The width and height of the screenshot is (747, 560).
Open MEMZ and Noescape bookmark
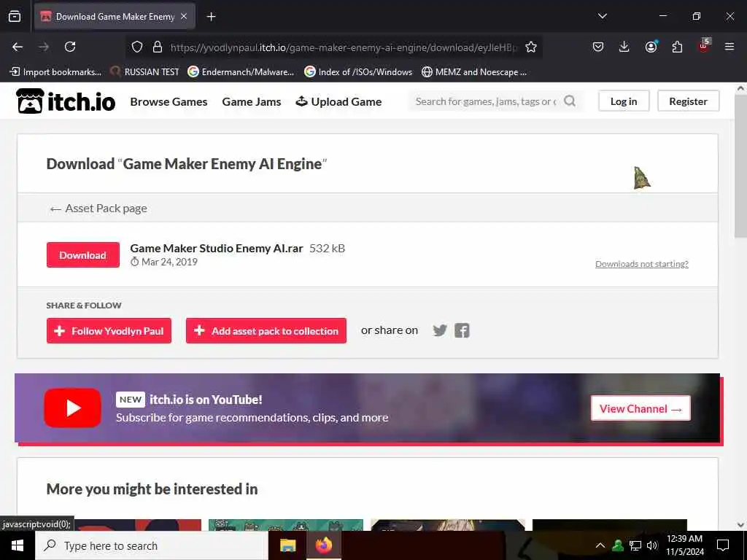tap(474, 72)
